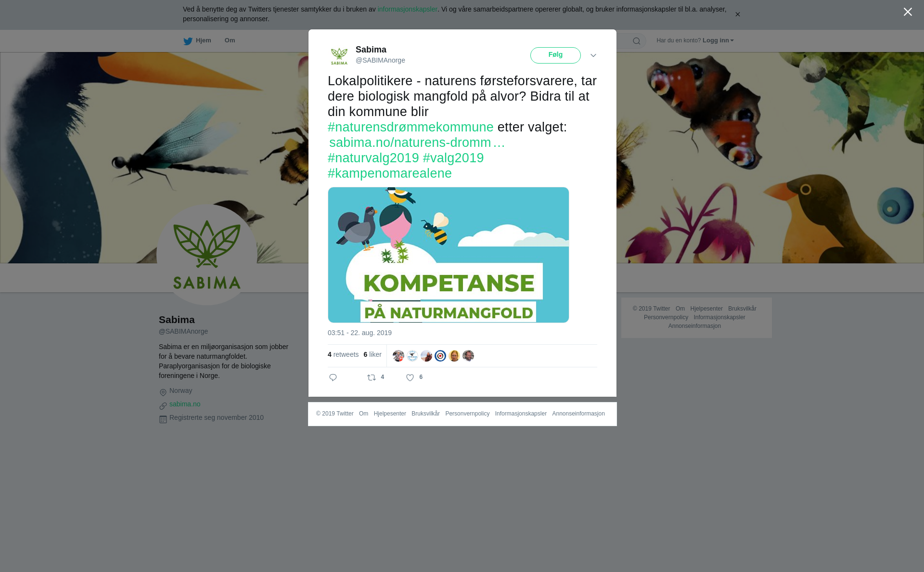Viewport: 924px width, 572px height.
Task: Show the 4 retweets list
Action: [x=343, y=354]
